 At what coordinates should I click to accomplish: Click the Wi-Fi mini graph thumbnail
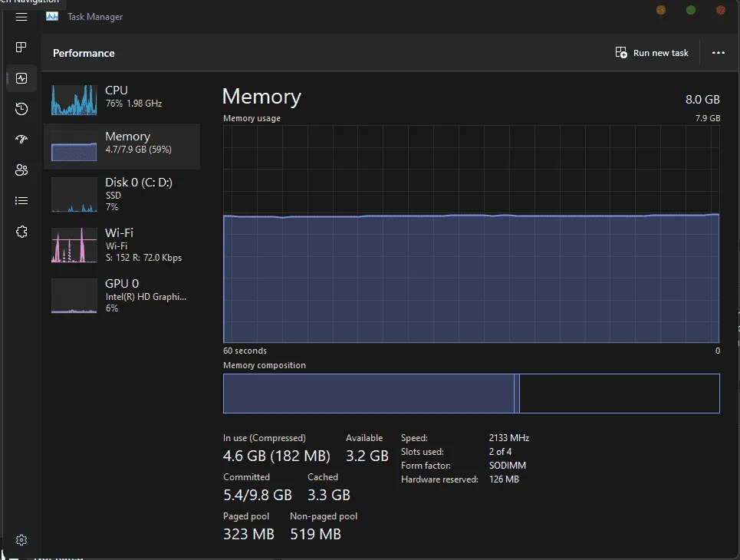[x=74, y=245]
